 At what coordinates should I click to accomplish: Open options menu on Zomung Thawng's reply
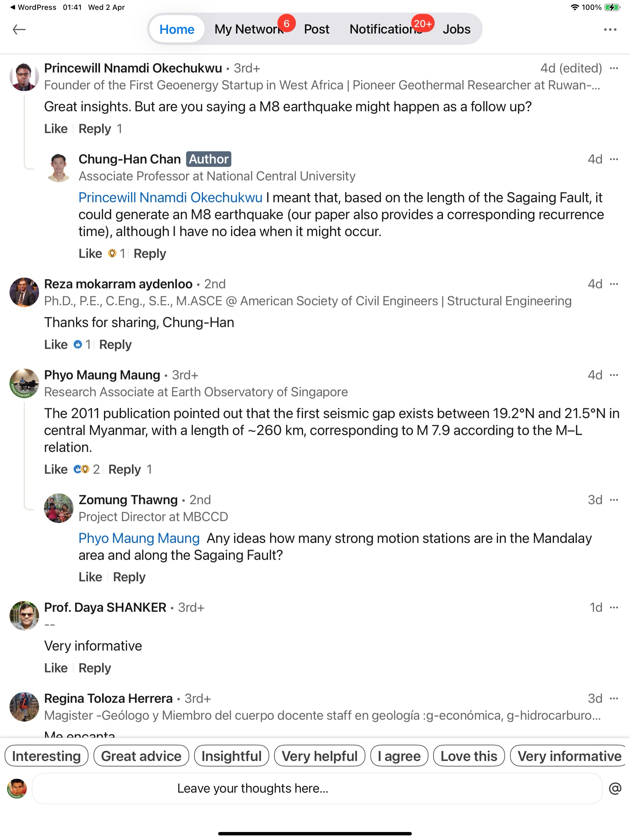pyautogui.click(x=614, y=500)
